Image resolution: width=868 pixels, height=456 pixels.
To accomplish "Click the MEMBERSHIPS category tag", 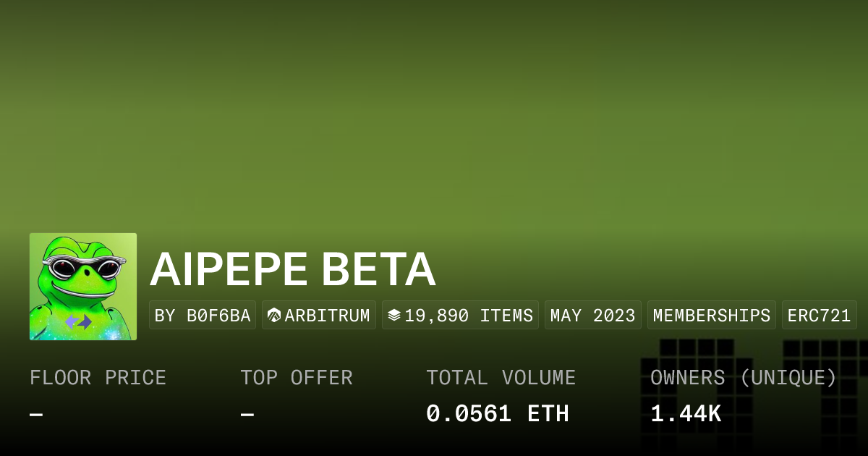I will pyautogui.click(x=711, y=316).
